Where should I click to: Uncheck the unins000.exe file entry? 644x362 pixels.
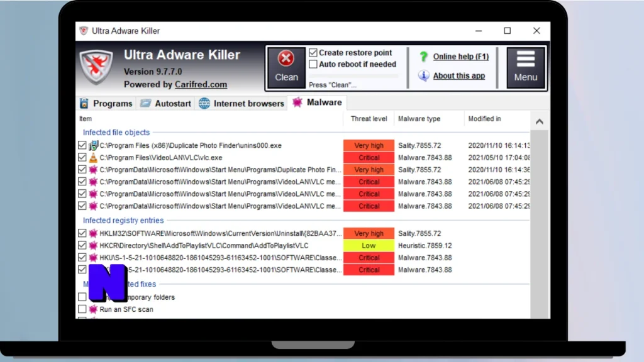(x=82, y=145)
